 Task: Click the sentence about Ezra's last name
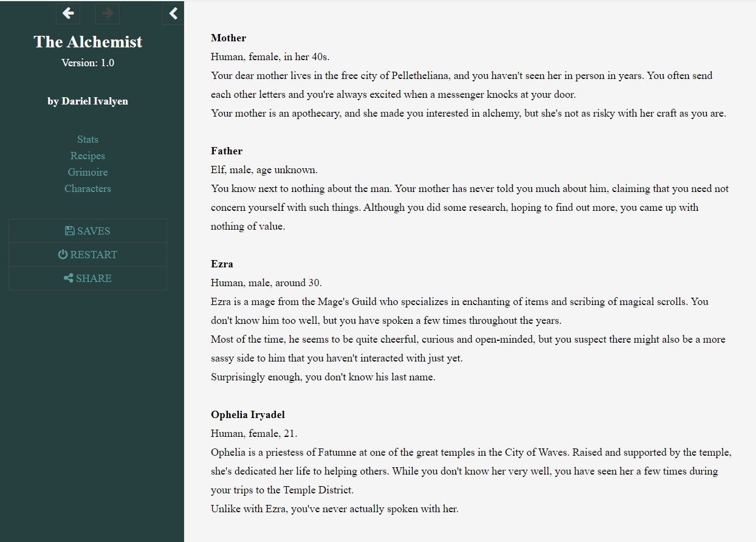point(323,377)
